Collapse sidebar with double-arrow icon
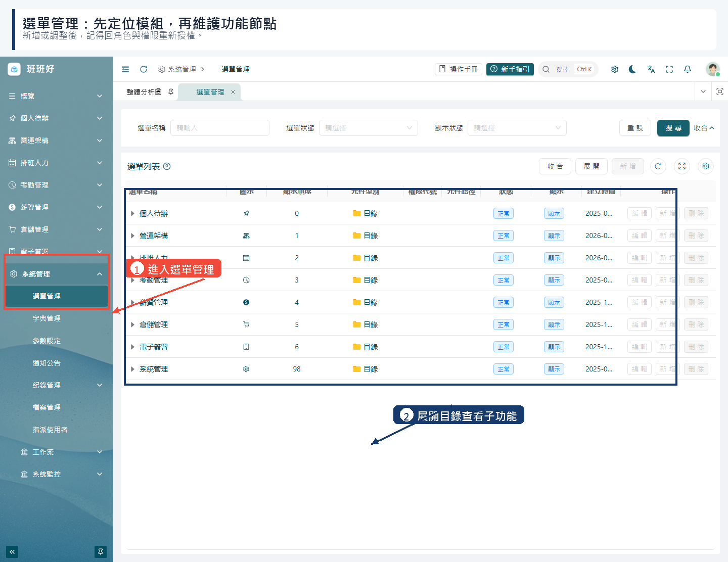Screen dimensions: 728x562 click(12, 552)
